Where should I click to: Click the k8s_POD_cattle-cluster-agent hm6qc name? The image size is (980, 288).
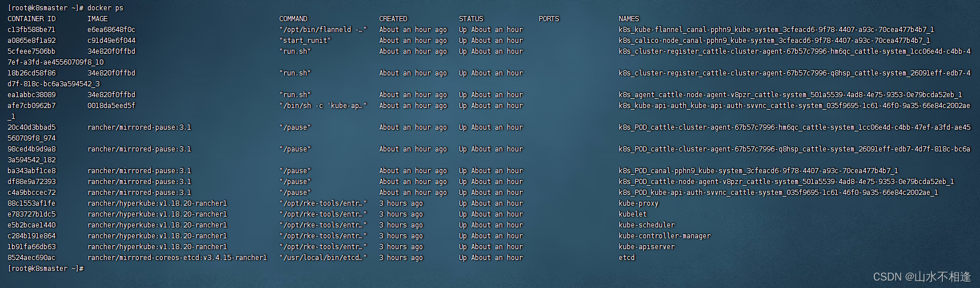(x=795, y=127)
